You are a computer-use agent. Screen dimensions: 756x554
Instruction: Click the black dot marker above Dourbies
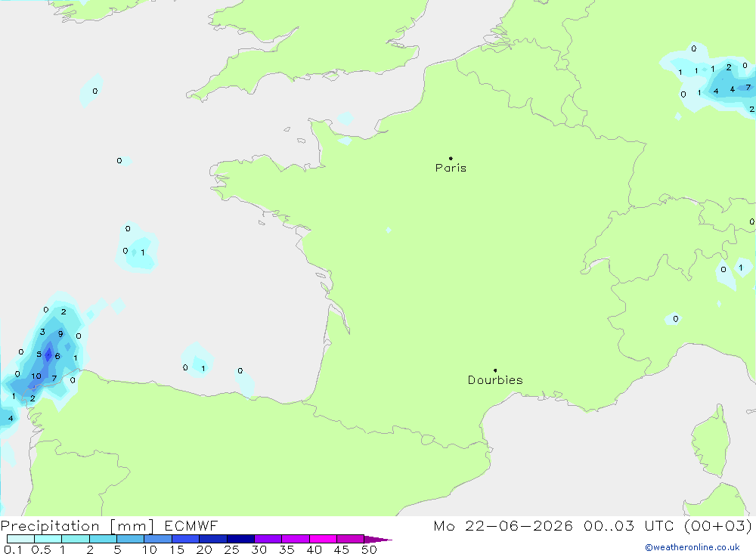(495, 370)
